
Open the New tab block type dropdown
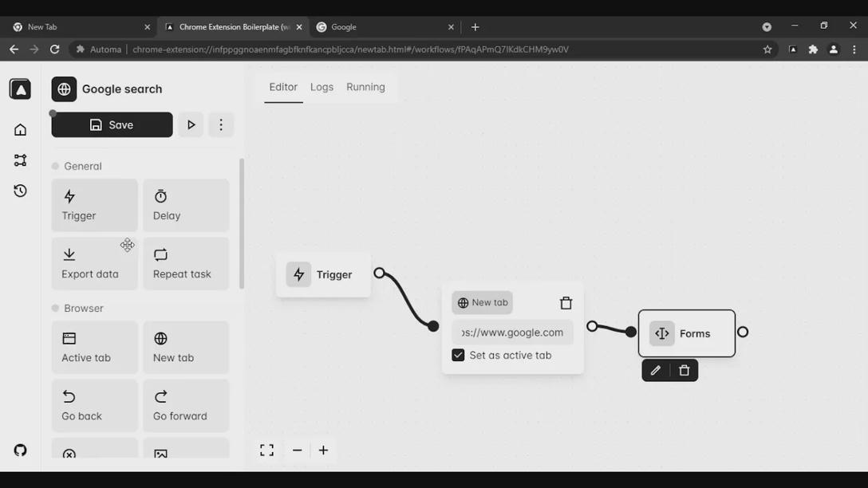(482, 302)
